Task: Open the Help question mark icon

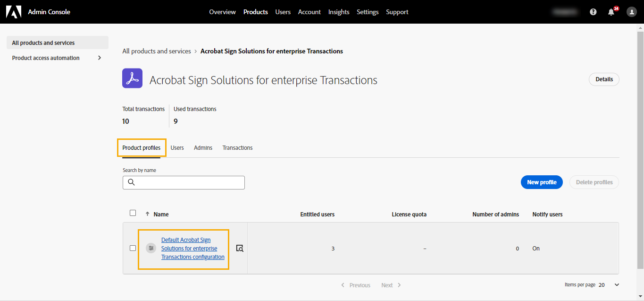Action: tap(593, 12)
